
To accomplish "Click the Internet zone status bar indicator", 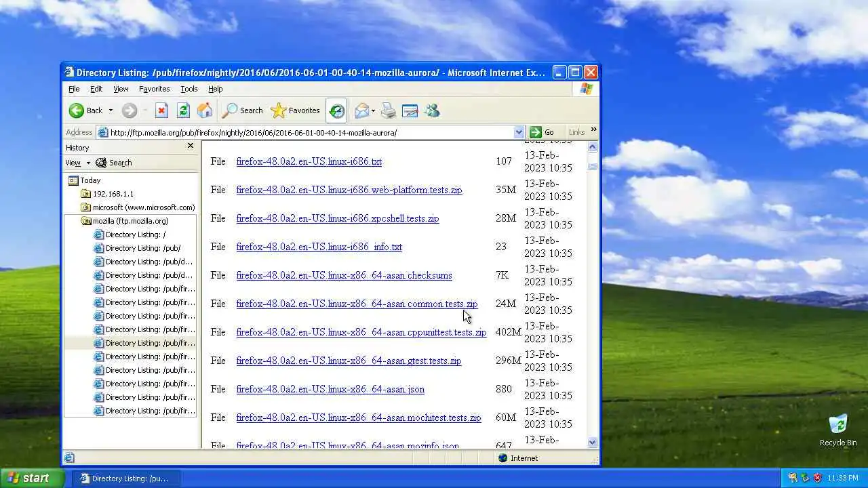I will [x=519, y=458].
